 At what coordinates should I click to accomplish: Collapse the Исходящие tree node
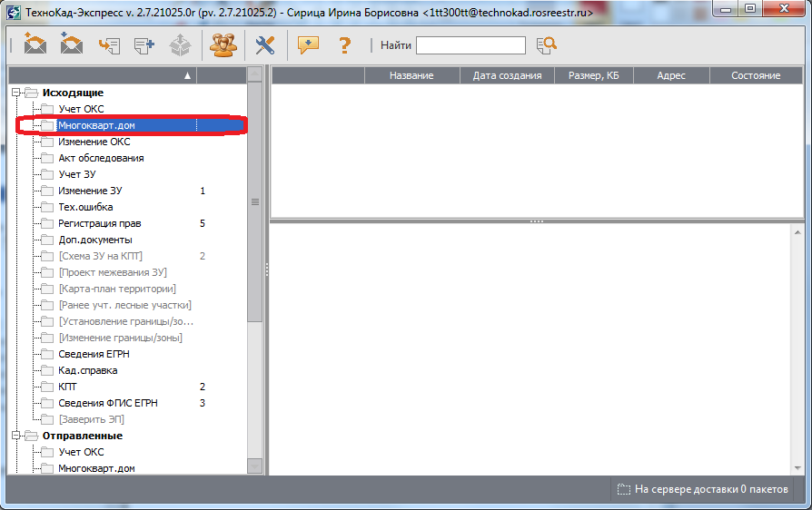click(16, 93)
